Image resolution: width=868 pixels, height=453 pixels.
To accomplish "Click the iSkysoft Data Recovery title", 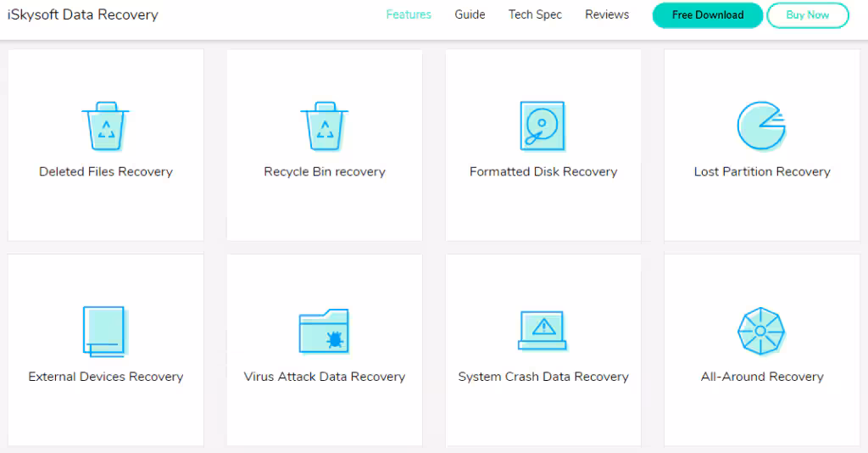I will tap(83, 15).
